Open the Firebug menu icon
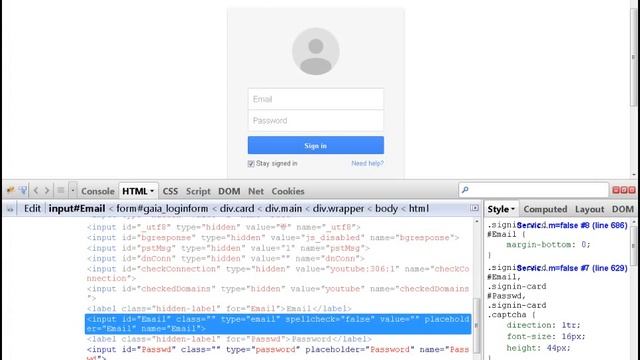640x360 pixels. click(x=10, y=190)
